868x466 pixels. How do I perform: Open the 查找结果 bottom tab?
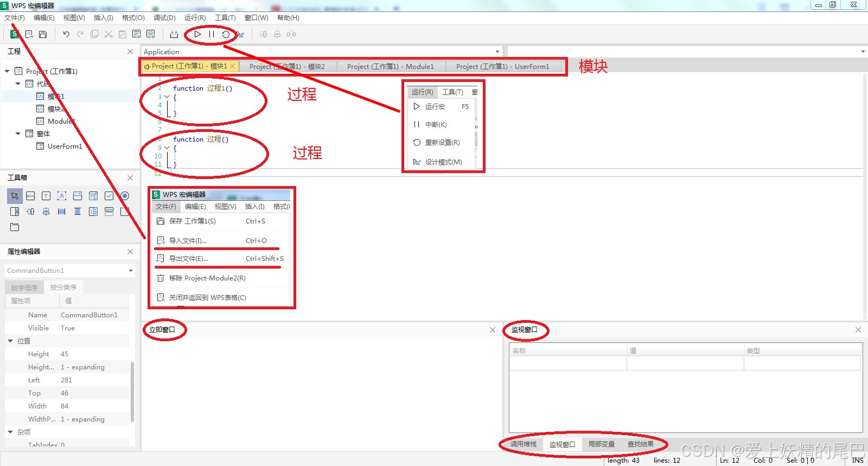click(641, 444)
